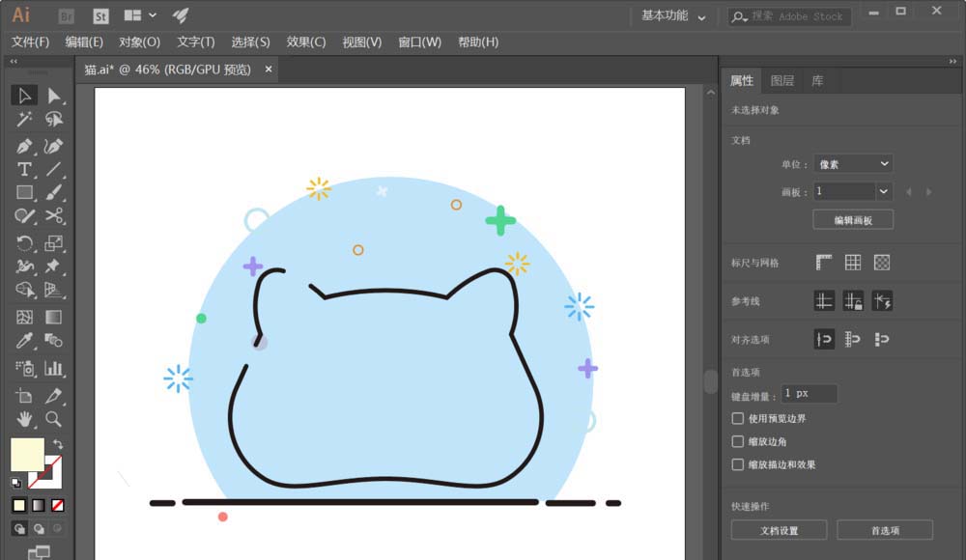966x560 pixels.
Task: Click the cream fill color swatch
Action: 27,455
